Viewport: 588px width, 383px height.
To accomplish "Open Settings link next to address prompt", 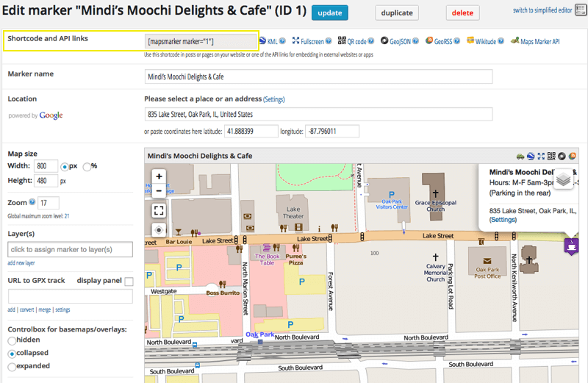I will (273, 99).
